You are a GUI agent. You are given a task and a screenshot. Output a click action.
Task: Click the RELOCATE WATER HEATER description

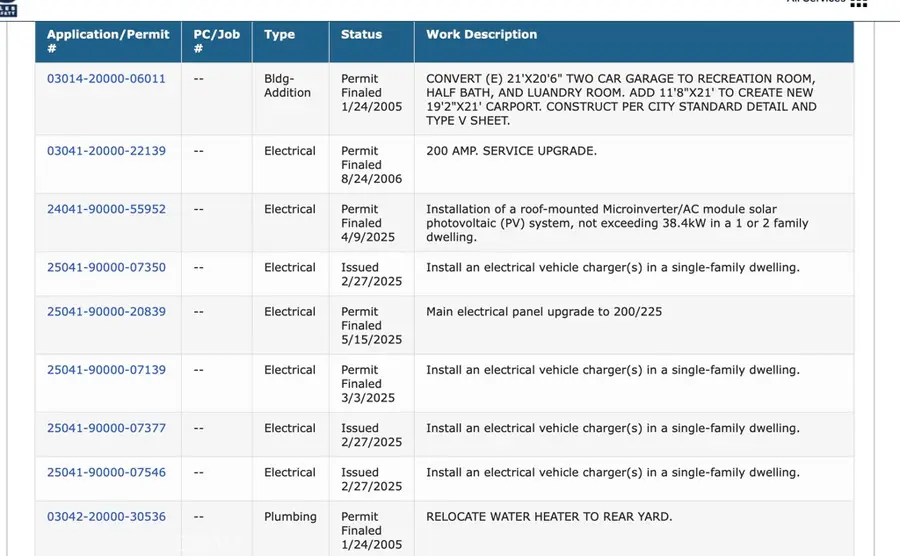(549, 517)
